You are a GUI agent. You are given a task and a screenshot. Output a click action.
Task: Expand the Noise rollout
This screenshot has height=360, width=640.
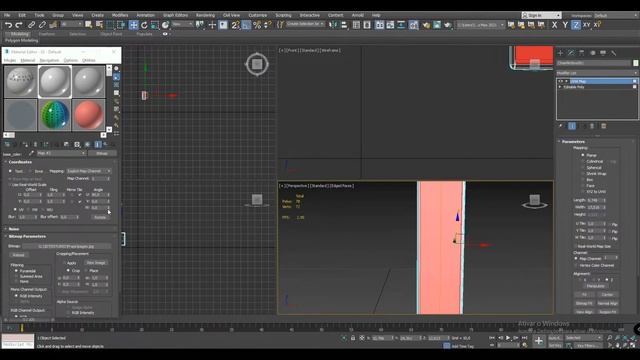tap(13, 229)
